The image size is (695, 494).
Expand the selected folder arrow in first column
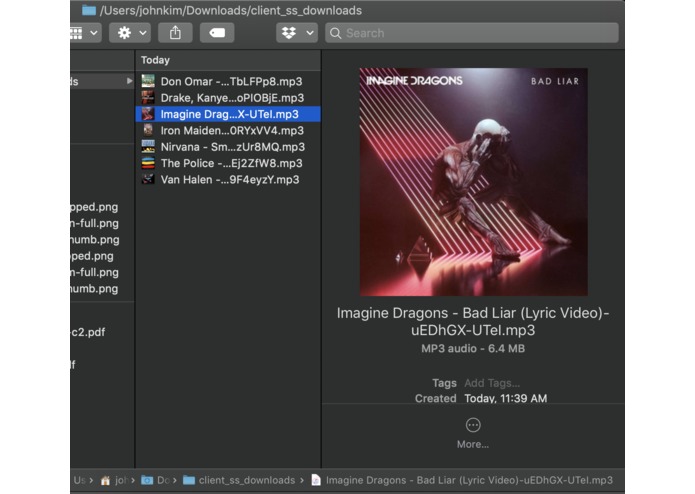pyautogui.click(x=129, y=81)
